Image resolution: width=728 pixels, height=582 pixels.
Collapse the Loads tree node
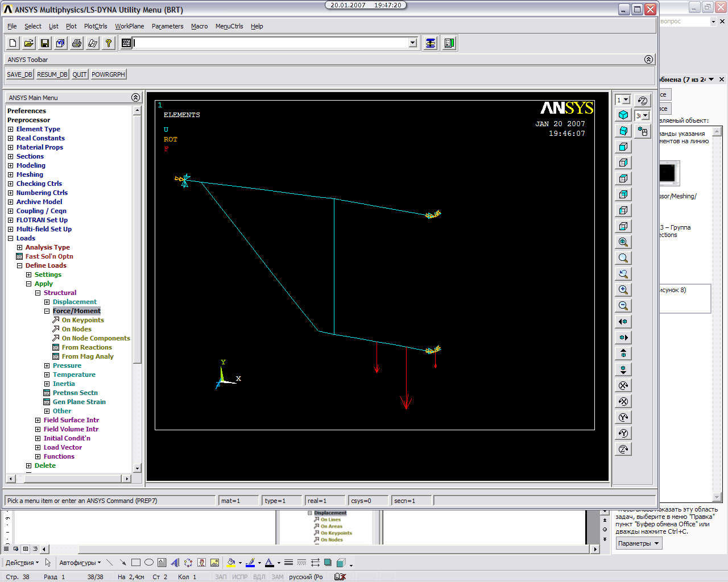click(10, 238)
